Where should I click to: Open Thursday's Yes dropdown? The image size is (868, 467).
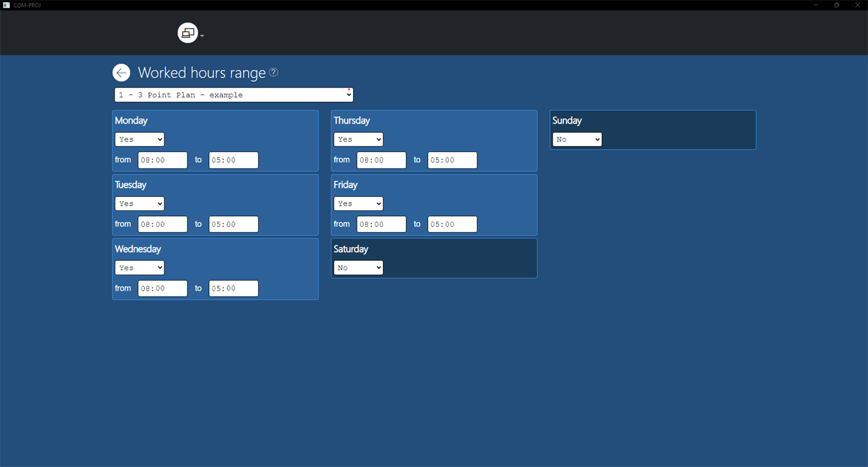(358, 139)
